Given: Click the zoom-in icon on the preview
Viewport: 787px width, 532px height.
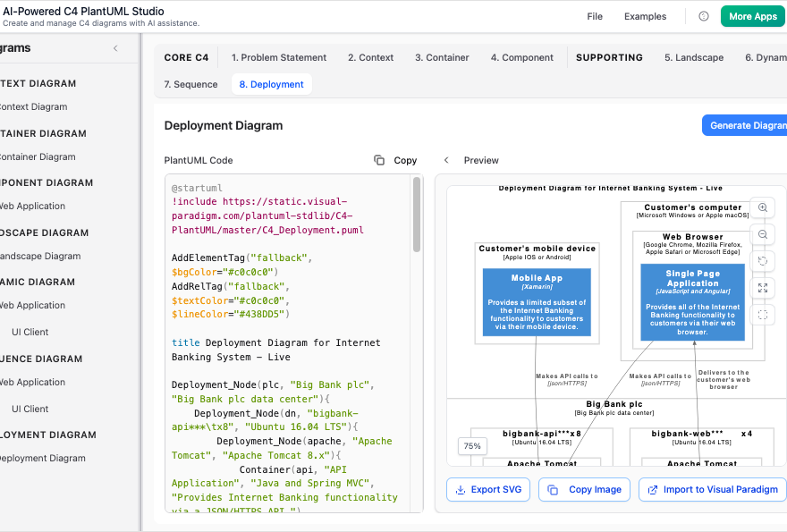Looking at the screenshot, I should 763,207.
